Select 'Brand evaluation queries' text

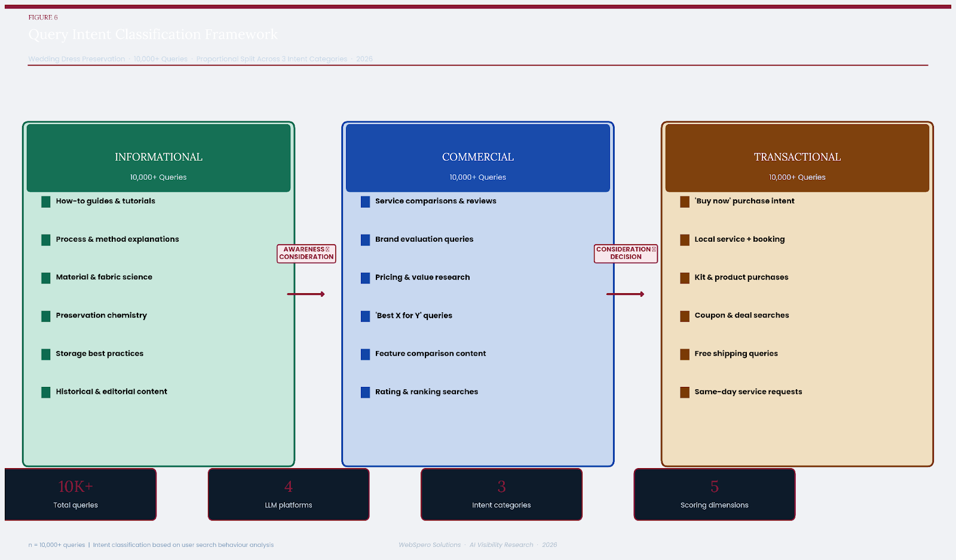point(424,239)
